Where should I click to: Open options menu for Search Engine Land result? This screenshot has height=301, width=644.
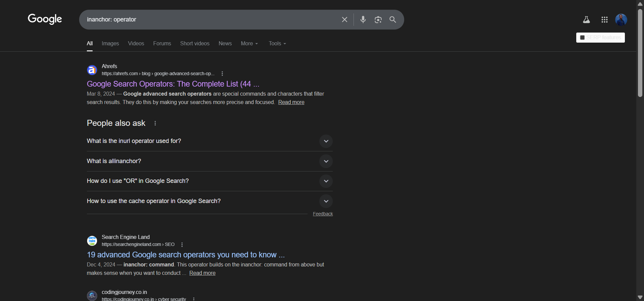[x=182, y=245]
